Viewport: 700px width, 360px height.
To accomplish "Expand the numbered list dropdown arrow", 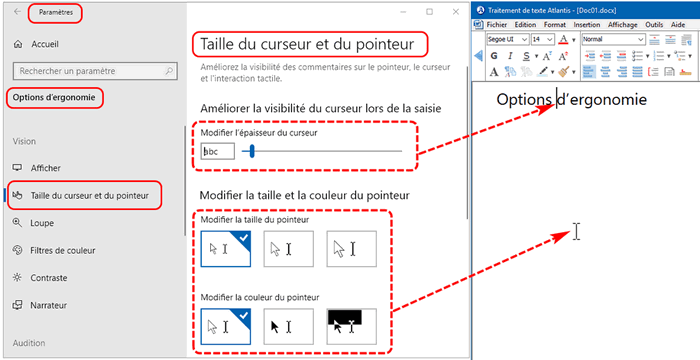I will (x=669, y=56).
